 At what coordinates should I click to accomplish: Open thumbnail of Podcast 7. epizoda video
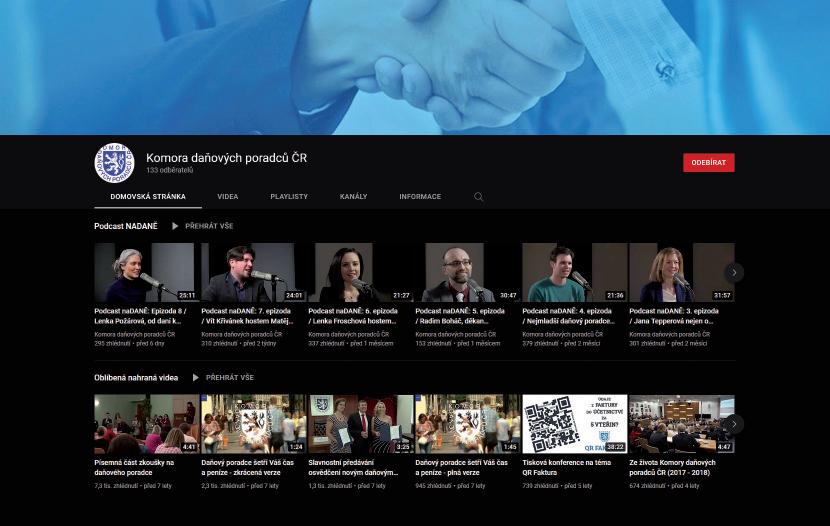[254, 273]
